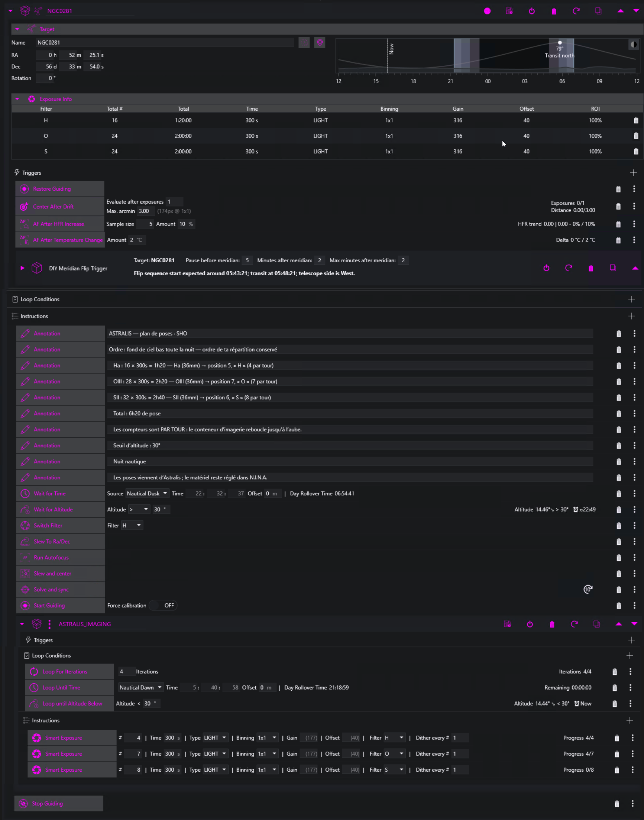This screenshot has width=644, height=820.
Task: Click the Iterations count input field
Action: point(126,671)
